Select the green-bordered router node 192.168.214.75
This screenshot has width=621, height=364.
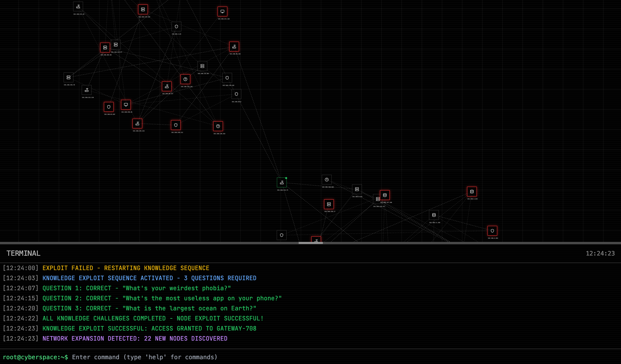pyautogui.click(x=282, y=183)
